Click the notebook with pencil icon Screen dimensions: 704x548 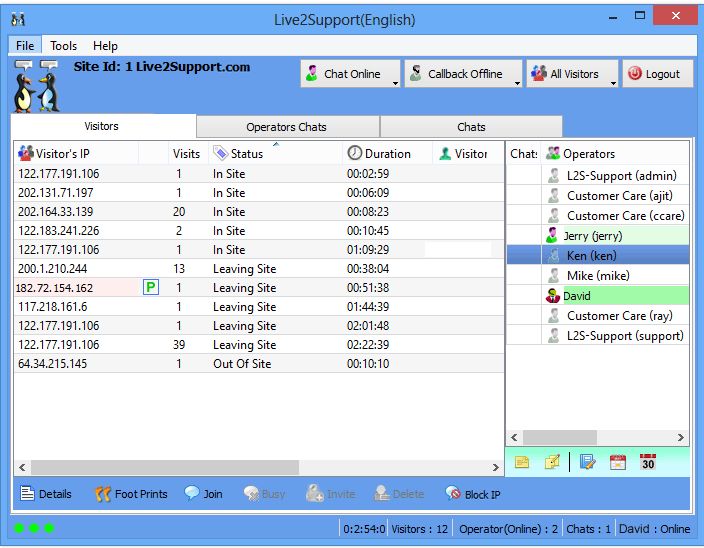[x=588, y=462]
